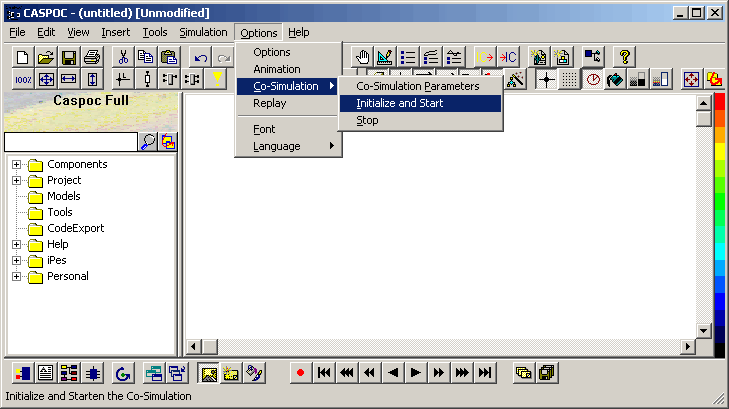
Task: Click the Copy toolbar icon
Action: pos(146,57)
